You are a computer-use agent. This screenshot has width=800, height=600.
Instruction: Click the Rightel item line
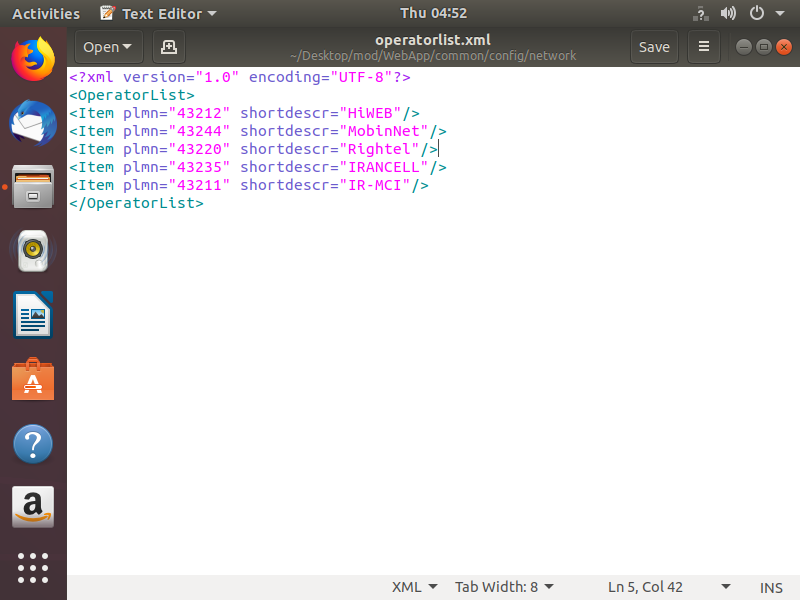(254, 149)
